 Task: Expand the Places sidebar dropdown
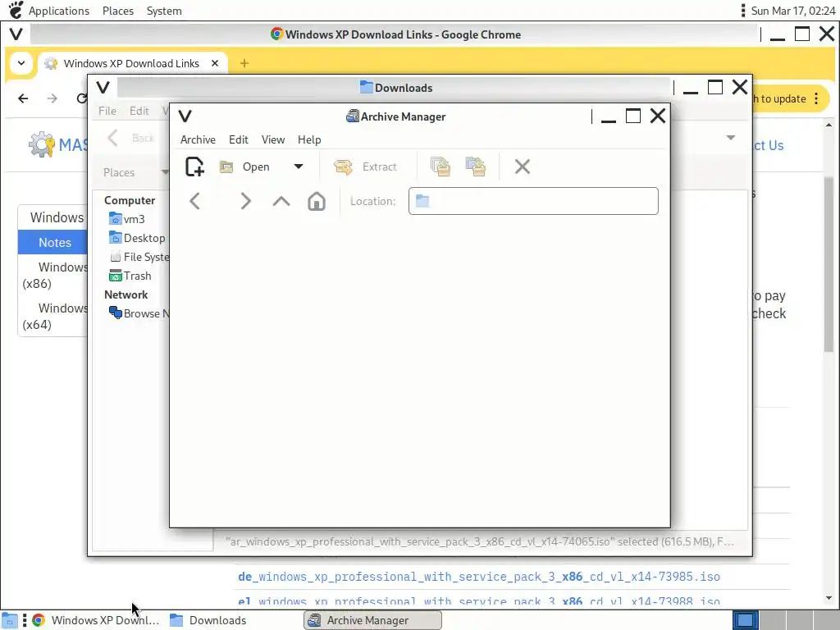coord(165,172)
